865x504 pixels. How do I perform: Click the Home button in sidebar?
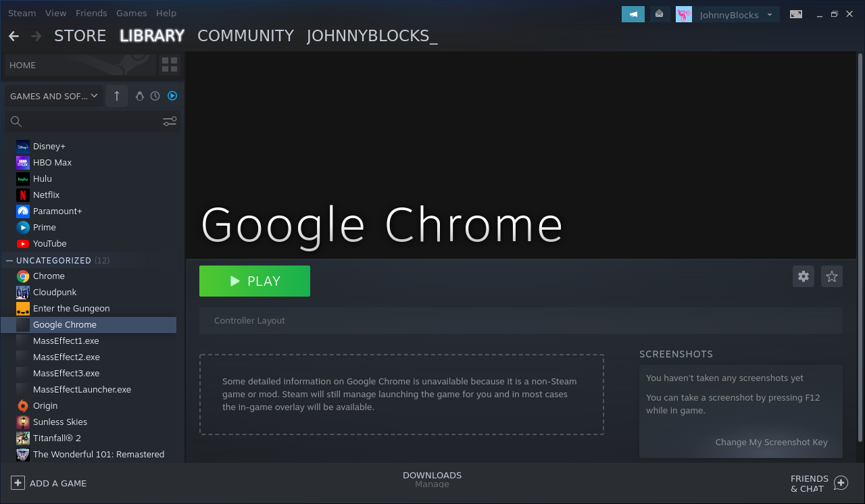[80, 65]
